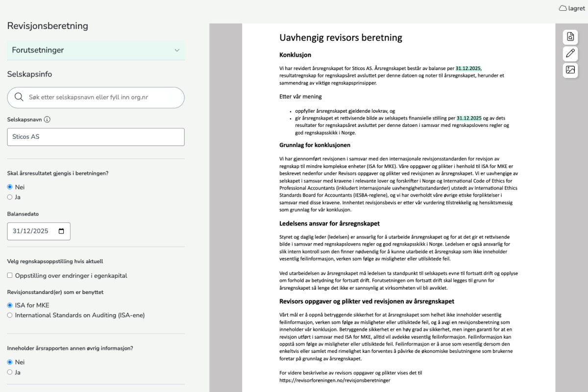The height and width of the screenshot is (392, 588).
Task: Focus the company search input field
Action: point(96,98)
